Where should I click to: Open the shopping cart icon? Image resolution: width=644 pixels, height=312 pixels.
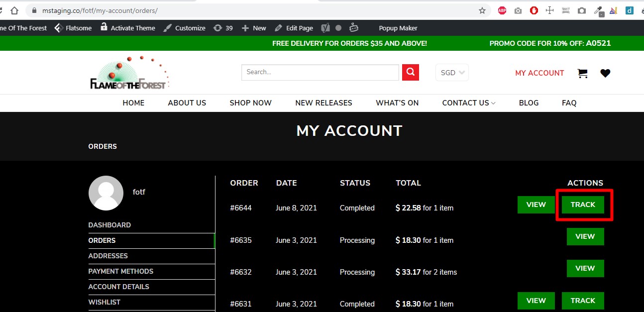pos(582,73)
